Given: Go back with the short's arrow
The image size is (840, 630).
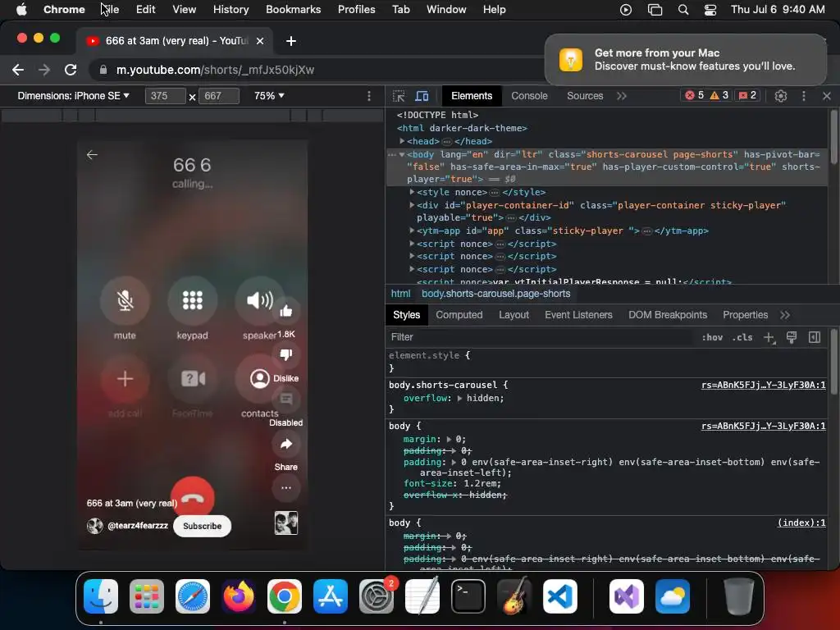Looking at the screenshot, I should pos(92,155).
